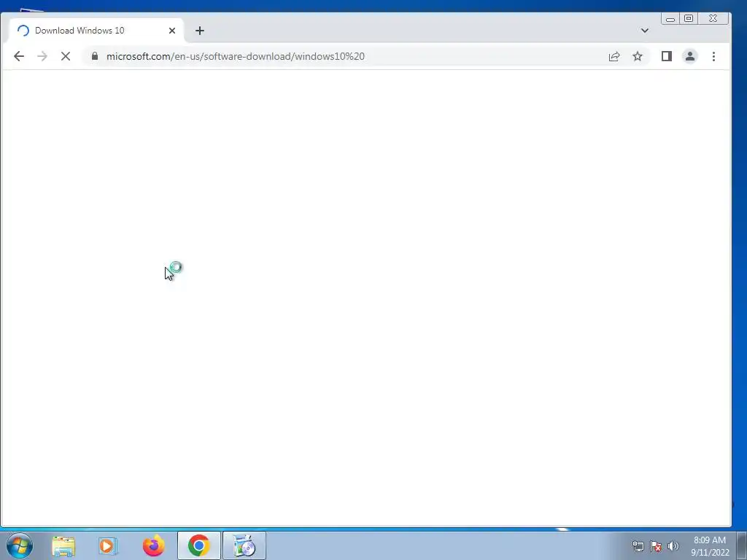Screen dimensions: 747x560
Task: Launch Windows Media Player from taskbar
Action: pos(108,545)
